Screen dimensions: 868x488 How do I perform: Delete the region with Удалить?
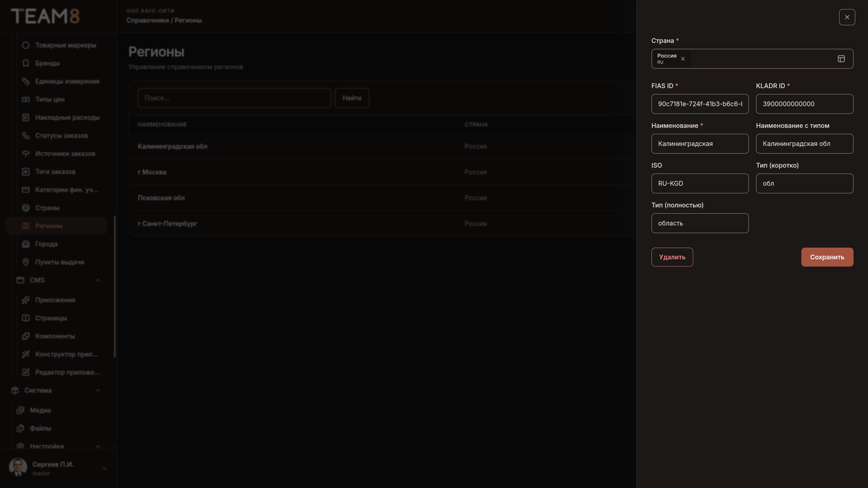pyautogui.click(x=672, y=257)
